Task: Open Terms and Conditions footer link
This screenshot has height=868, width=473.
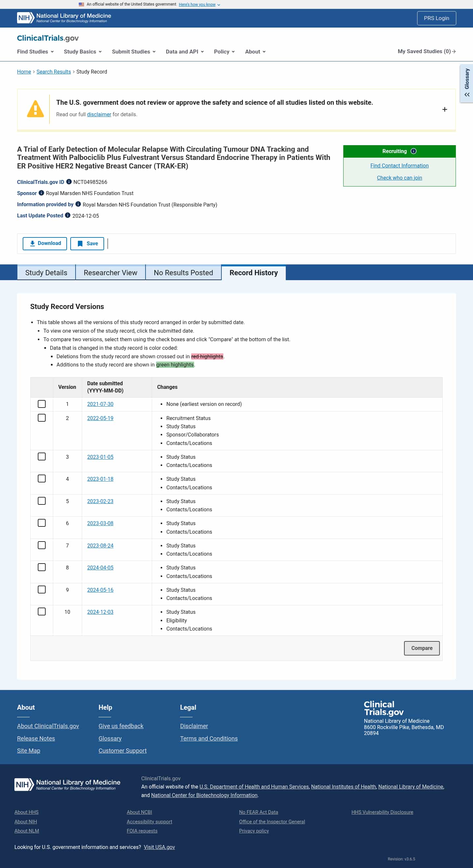Action: (209, 739)
